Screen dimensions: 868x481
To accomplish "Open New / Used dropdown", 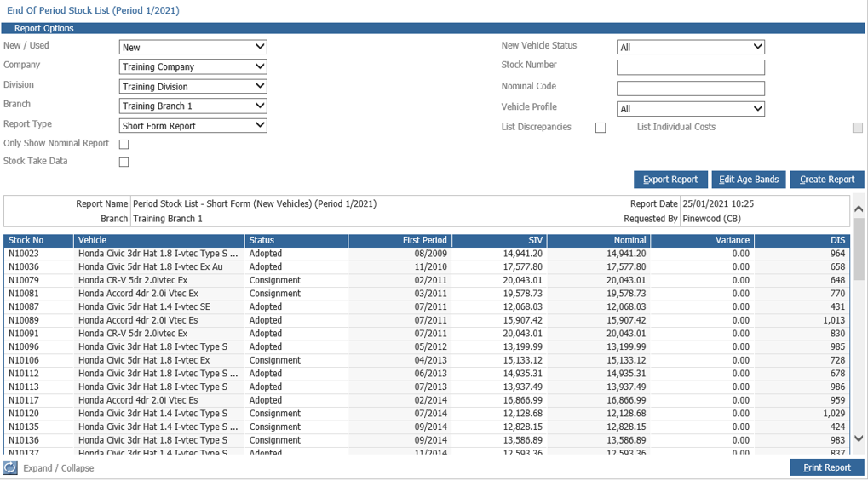I will tap(193, 47).
